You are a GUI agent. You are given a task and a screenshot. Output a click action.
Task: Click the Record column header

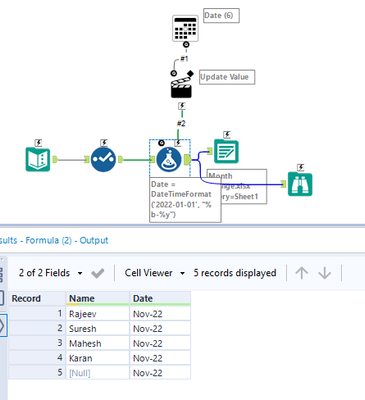37,298
